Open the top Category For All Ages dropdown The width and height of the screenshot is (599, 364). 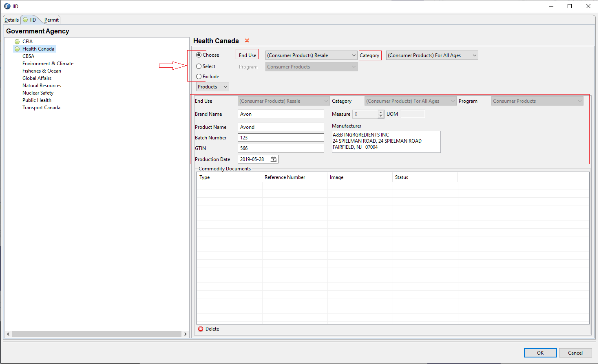pyautogui.click(x=432, y=55)
